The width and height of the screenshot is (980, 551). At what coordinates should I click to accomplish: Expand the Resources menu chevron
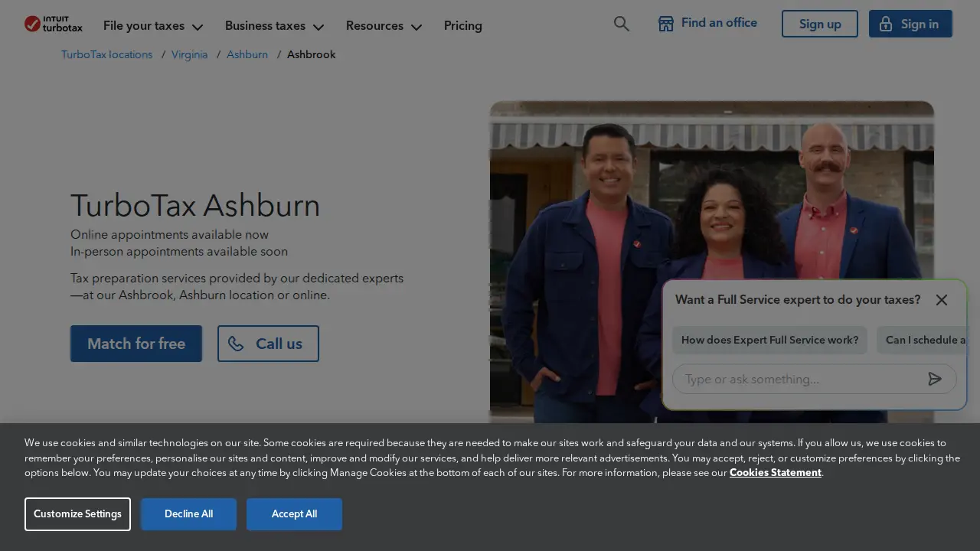(416, 27)
